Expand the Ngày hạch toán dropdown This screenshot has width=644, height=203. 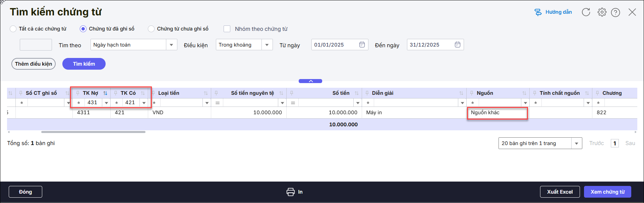[x=171, y=45]
